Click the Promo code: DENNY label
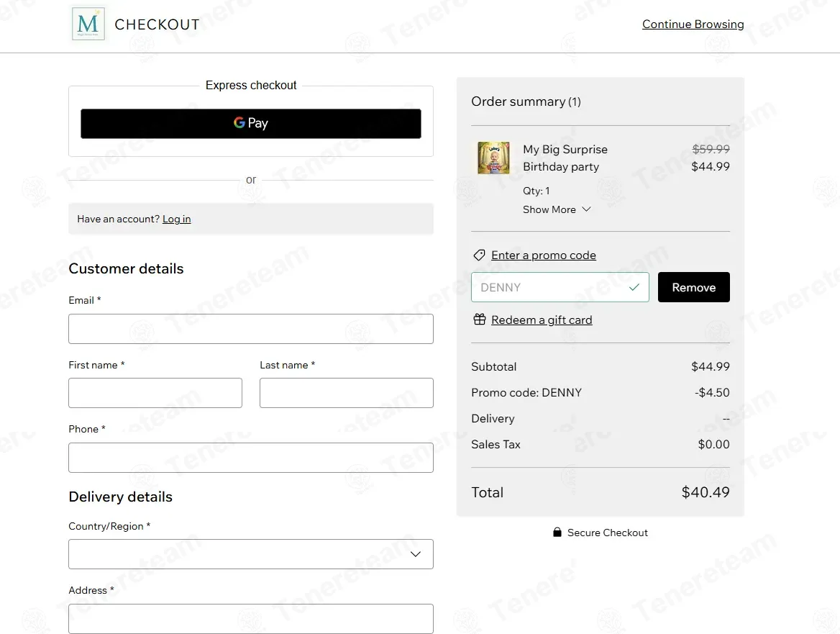 click(526, 392)
